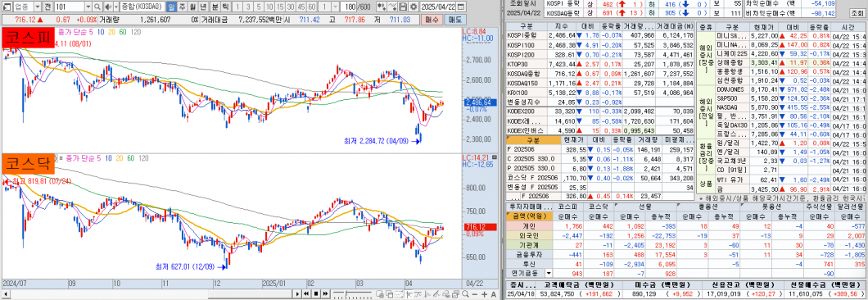The image size is (868, 300).
Task: Select the KRX100 row in the index table
Action: pyautogui.click(x=600, y=93)
